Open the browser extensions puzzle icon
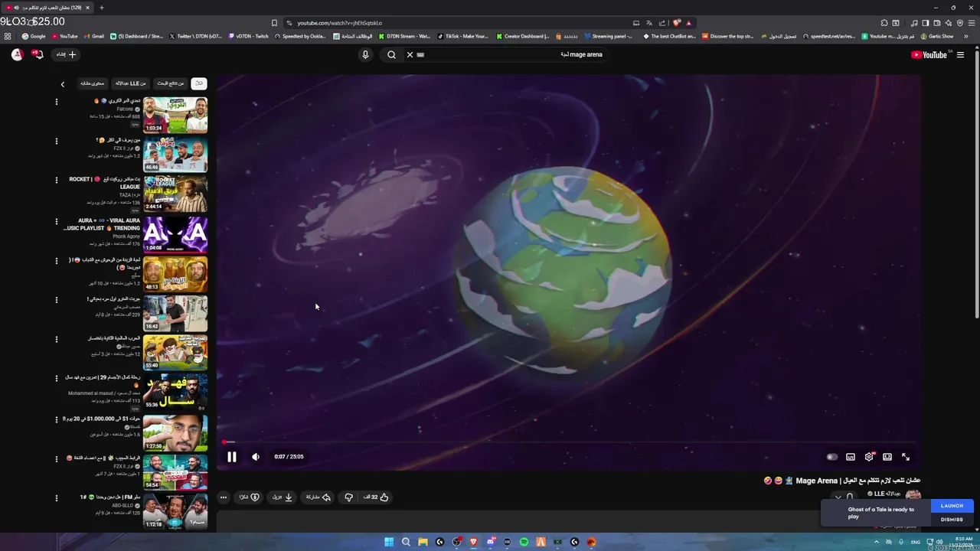Viewport: 980px width, 551px height. pos(884,23)
